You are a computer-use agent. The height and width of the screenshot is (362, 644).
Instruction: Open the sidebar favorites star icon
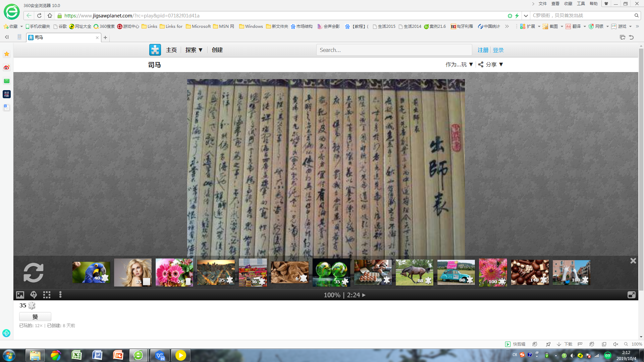coord(7,54)
